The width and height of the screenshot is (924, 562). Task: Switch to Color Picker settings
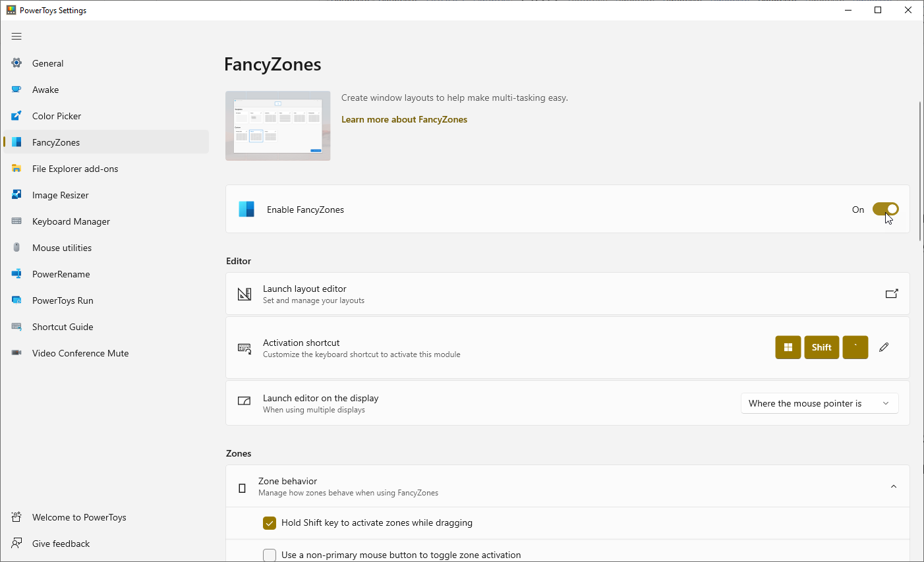106,116
